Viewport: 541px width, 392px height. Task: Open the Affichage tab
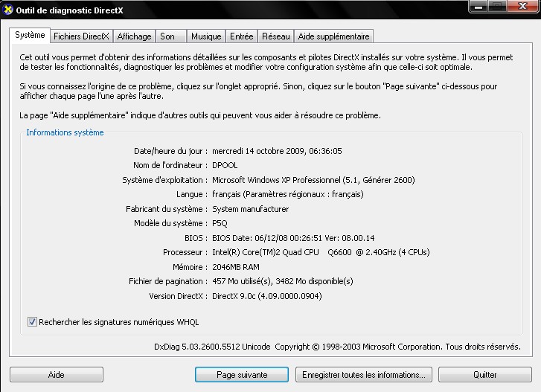pos(134,36)
